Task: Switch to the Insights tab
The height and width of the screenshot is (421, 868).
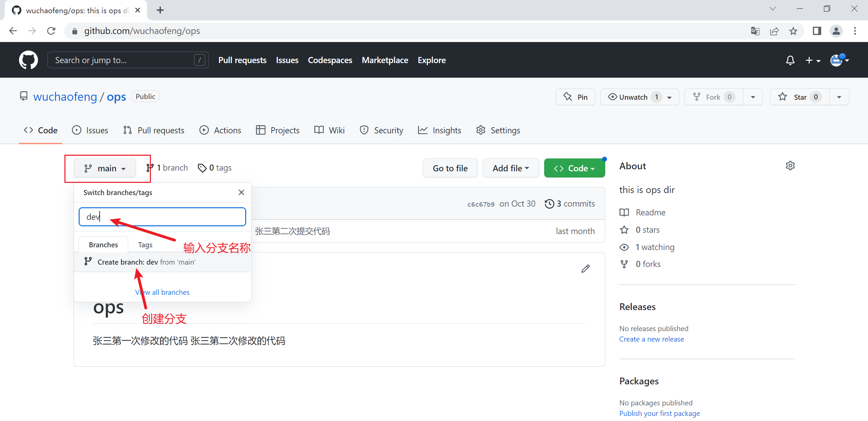Action: point(439,130)
